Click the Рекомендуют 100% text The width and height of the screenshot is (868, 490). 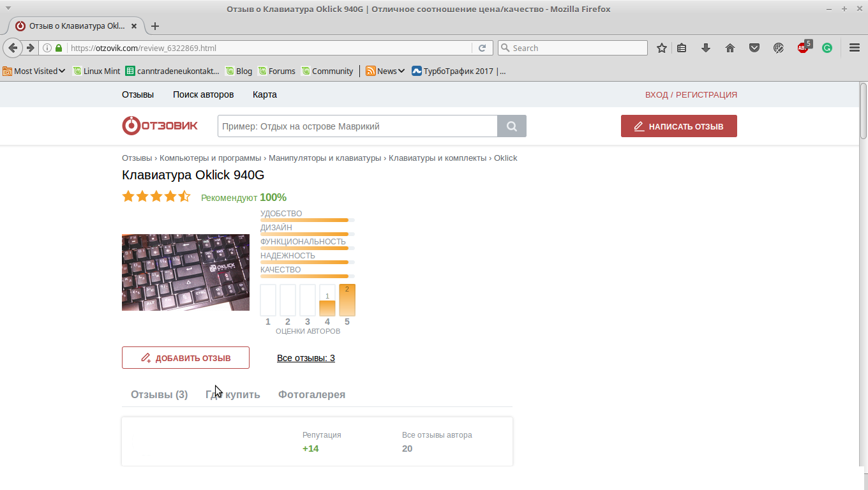click(244, 198)
